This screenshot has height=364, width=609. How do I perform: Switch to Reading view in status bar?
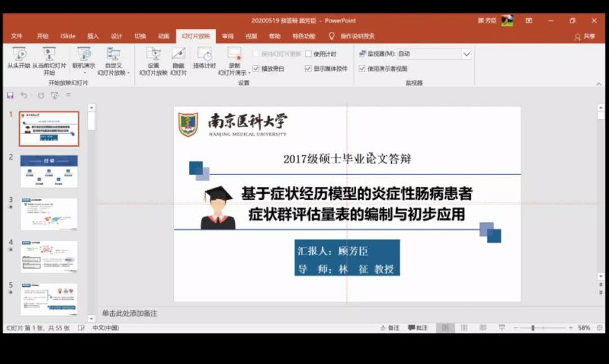point(483,328)
